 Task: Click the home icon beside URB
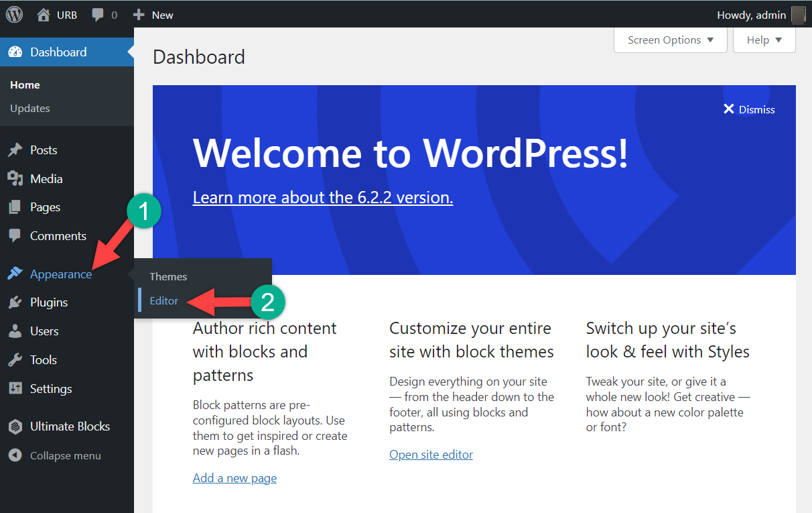[x=44, y=15]
